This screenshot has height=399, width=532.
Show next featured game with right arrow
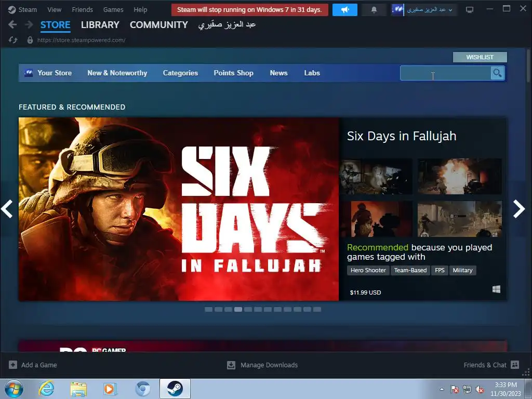click(x=519, y=209)
